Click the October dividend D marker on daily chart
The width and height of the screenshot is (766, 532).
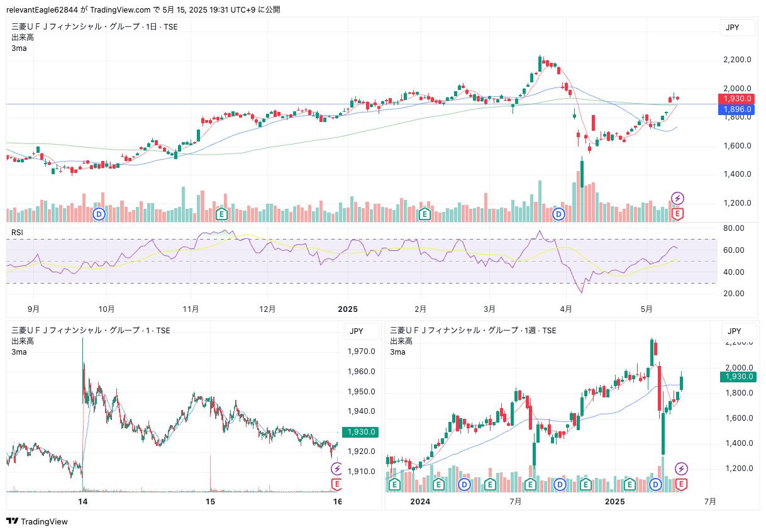99,214
